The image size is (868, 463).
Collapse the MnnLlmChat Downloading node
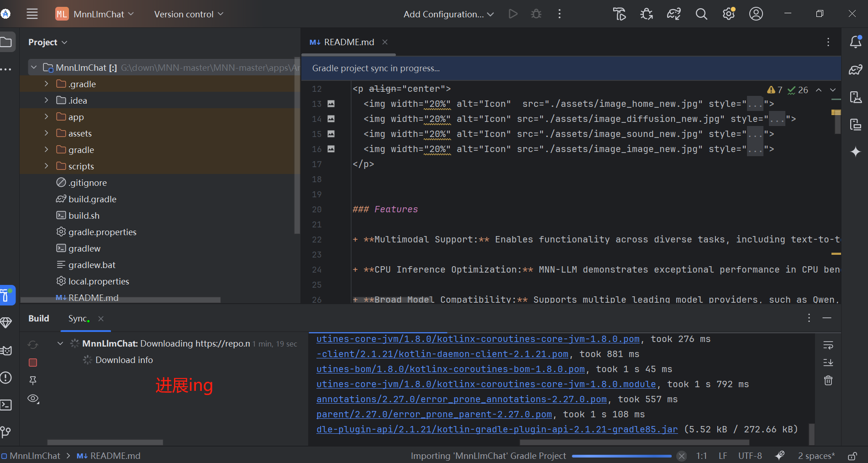(x=60, y=343)
